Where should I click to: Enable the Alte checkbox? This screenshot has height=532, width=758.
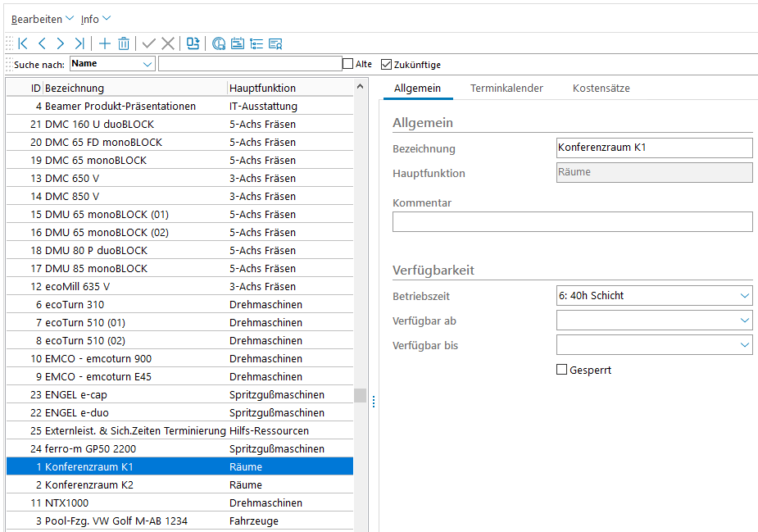click(x=347, y=64)
